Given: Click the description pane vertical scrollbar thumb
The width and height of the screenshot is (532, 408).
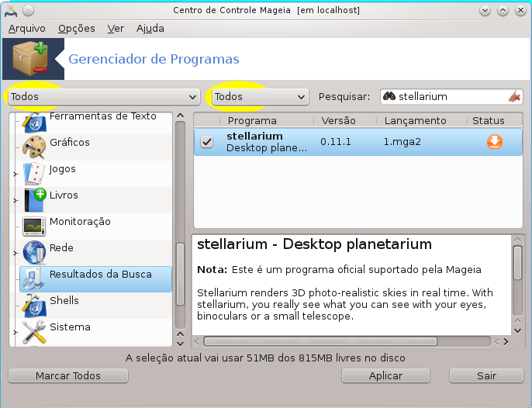Looking at the screenshot, I should (x=517, y=263).
